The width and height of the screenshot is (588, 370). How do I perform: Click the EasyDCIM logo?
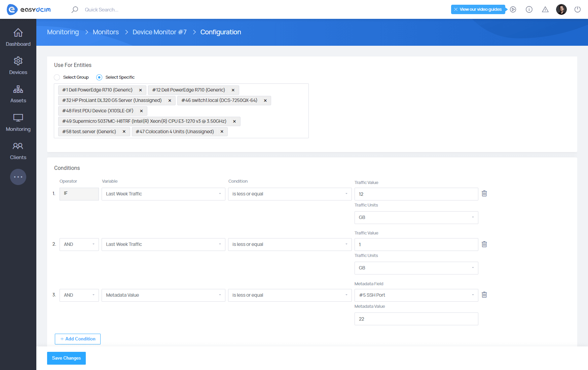29,9
